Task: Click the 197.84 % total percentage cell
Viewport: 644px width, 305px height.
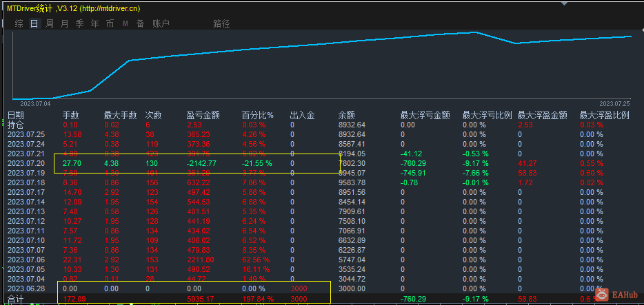Action: click(257, 299)
